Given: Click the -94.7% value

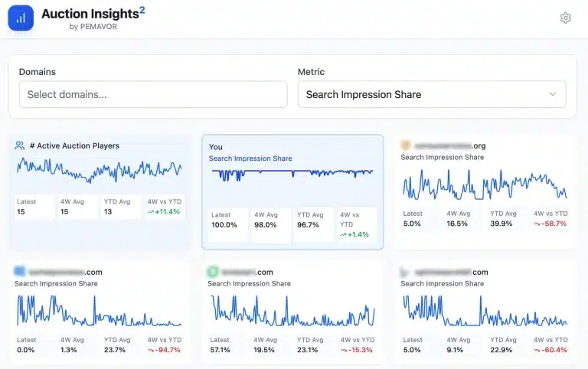Looking at the screenshot, I should click(x=168, y=350).
